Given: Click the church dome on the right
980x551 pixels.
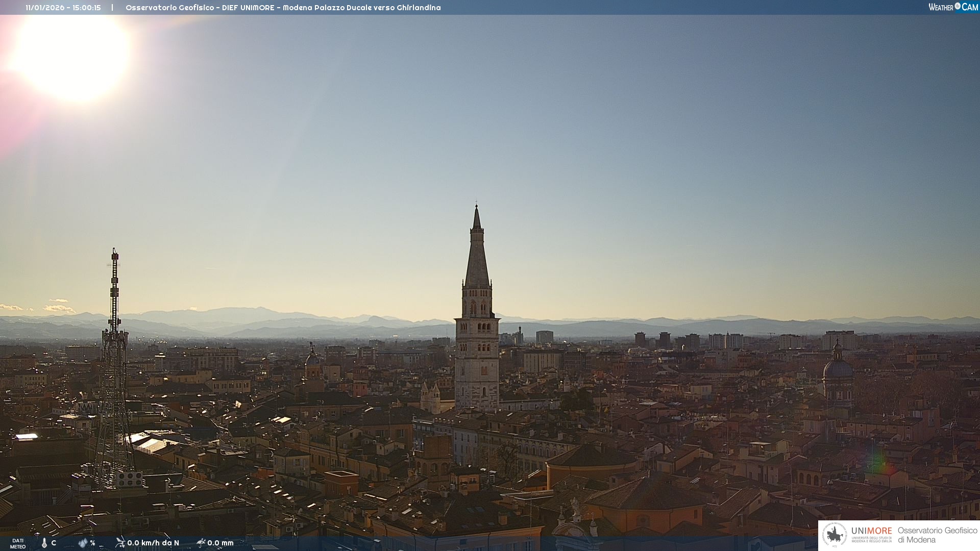Looking at the screenshot, I should 838,370.
